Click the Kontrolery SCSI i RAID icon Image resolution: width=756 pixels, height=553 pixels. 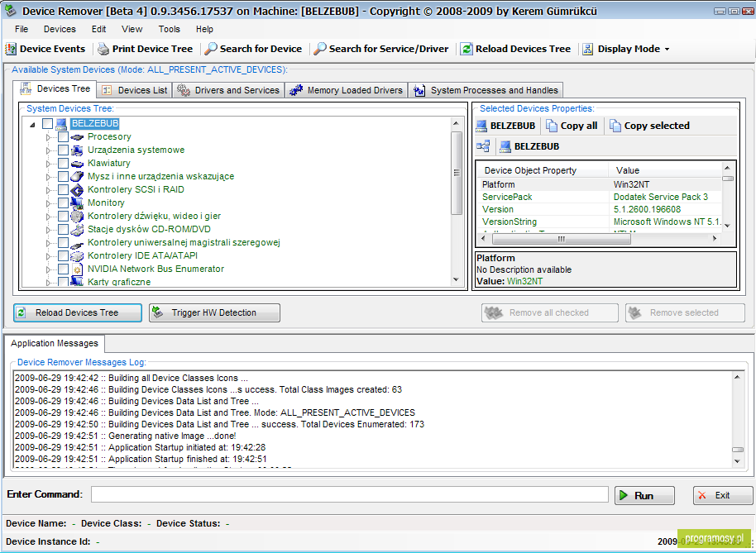[x=77, y=190]
